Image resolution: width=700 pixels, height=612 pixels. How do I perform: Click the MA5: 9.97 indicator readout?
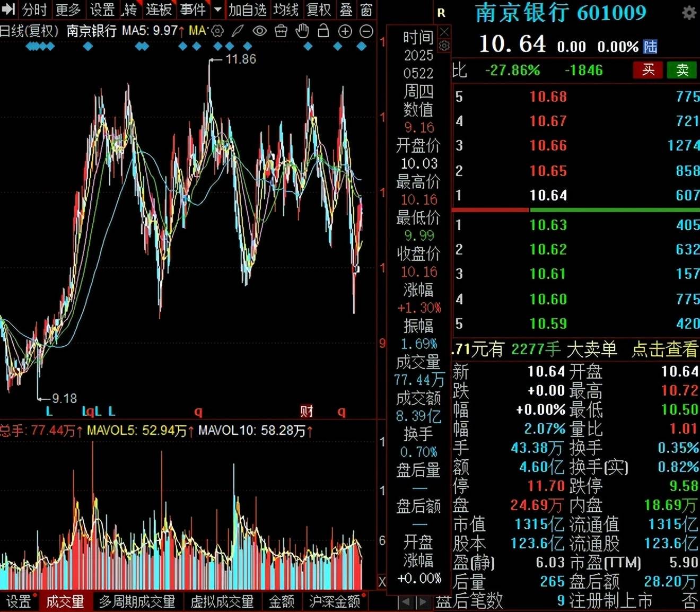pyautogui.click(x=153, y=31)
